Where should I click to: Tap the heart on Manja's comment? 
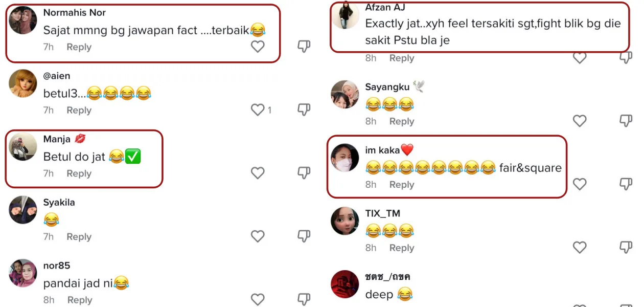(x=258, y=173)
